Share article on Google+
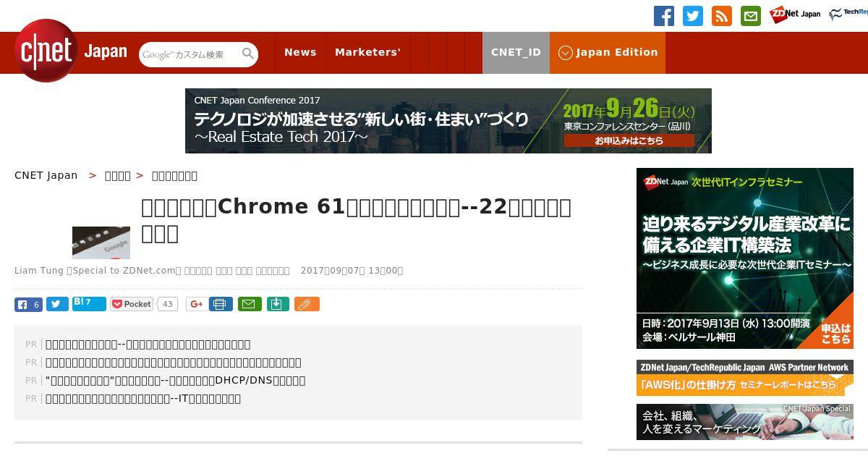The height and width of the screenshot is (456, 868). point(195,304)
